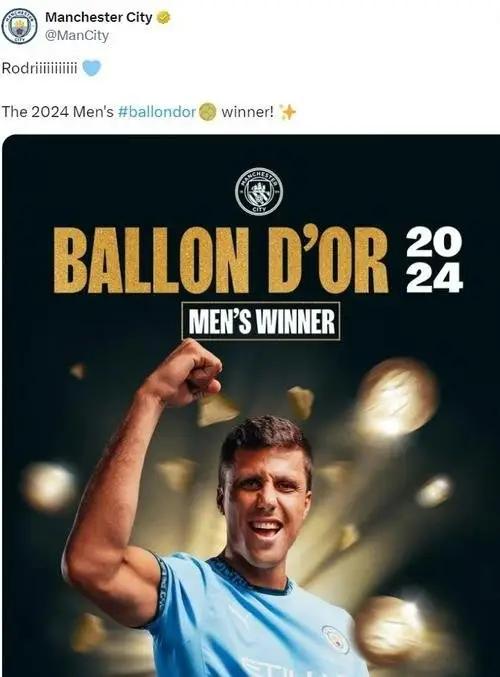
Task: Click the white 2024 year text
Action: 434,260
